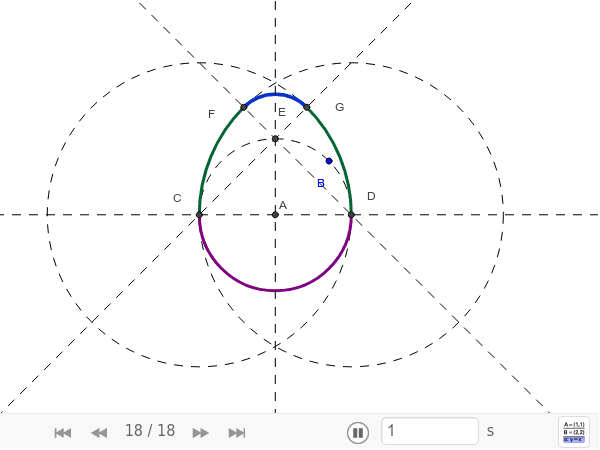Click the label E
Viewport: 600px width, 450px height.
pos(282,112)
